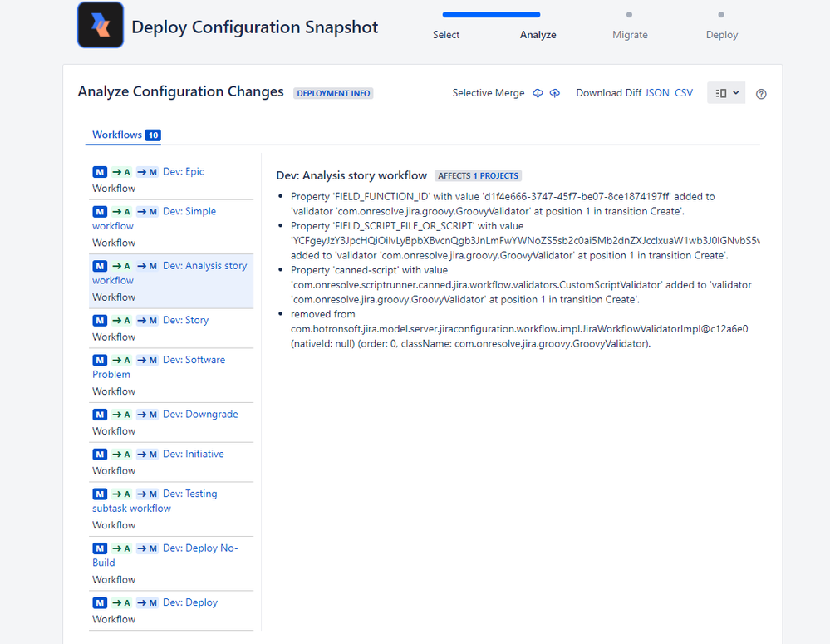Click the 'removed from' validator change entry
830x644 pixels.
[519, 329]
